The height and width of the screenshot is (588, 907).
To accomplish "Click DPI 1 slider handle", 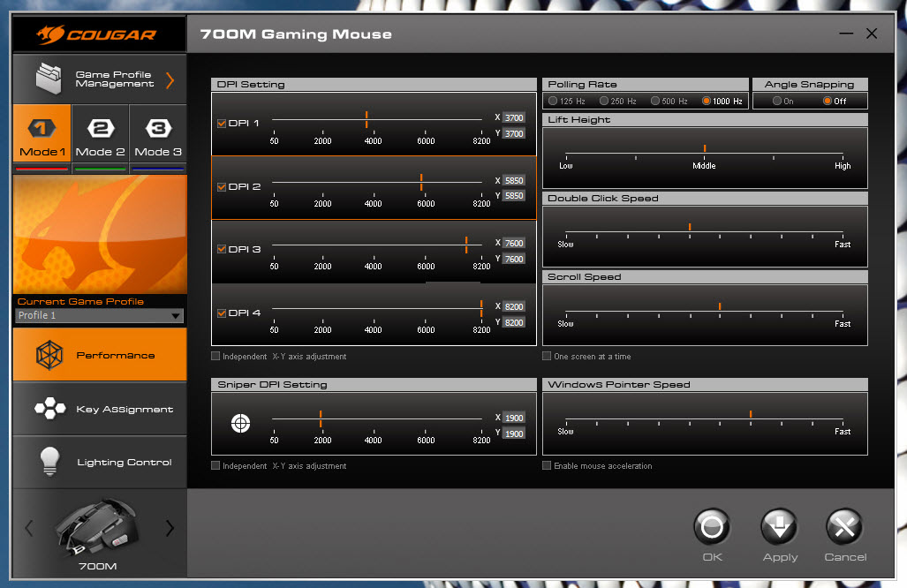I will (x=367, y=120).
